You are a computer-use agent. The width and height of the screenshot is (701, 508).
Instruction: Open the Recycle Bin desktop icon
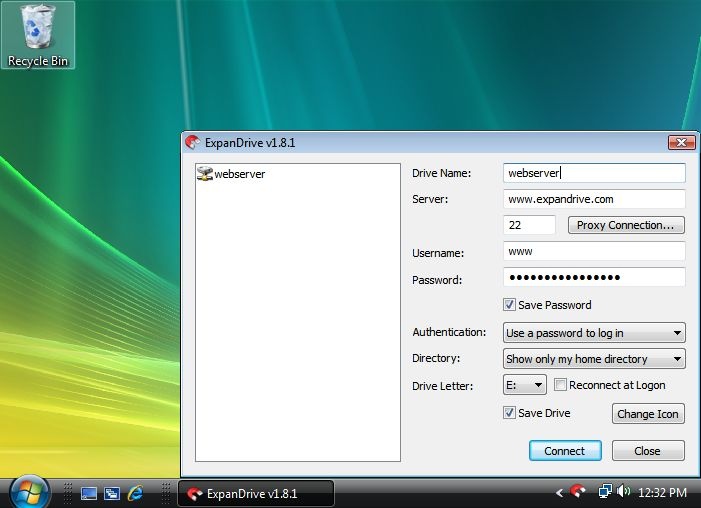38,35
